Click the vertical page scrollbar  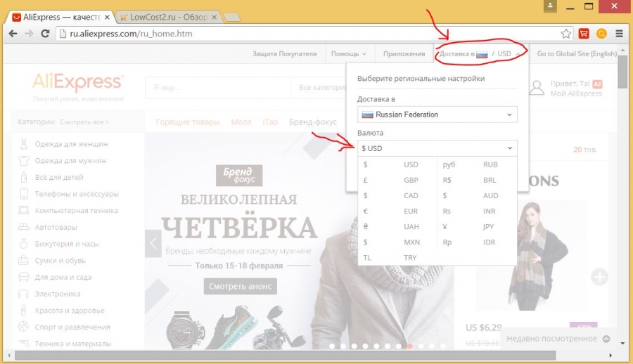622,72
